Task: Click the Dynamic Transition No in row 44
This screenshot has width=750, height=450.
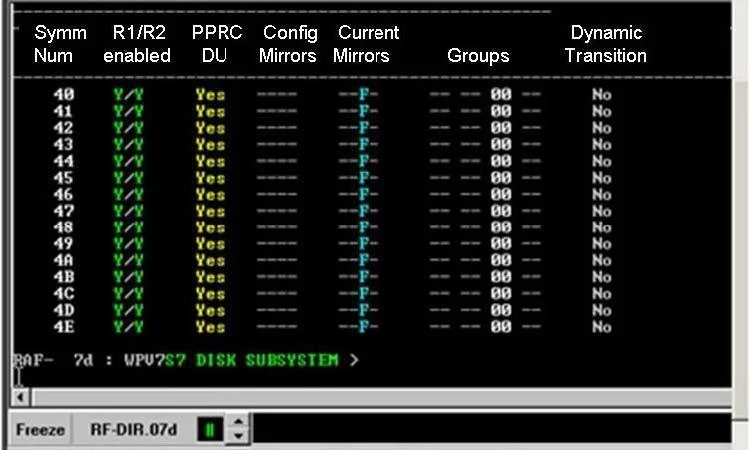Action: point(602,161)
